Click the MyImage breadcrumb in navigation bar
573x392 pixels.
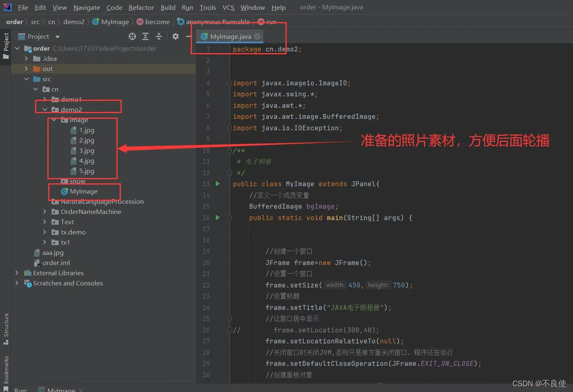click(x=111, y=22)
